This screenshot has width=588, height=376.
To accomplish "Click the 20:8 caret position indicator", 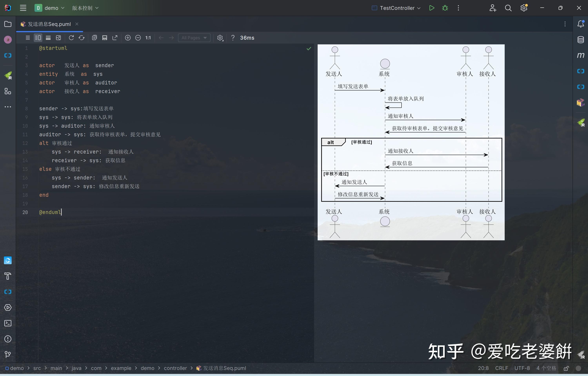I will click(483, 368).
